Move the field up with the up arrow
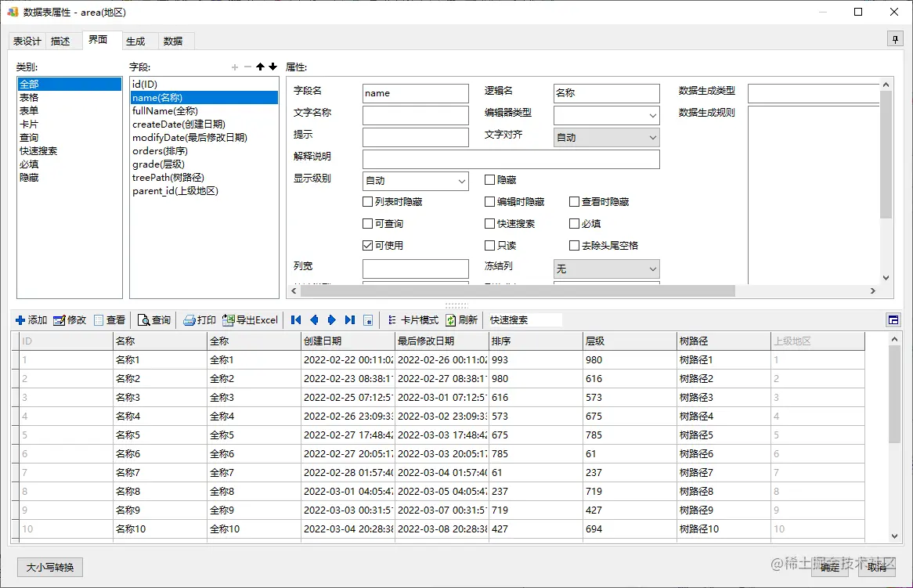The image size is (913, 588). (x=260, y=67)
